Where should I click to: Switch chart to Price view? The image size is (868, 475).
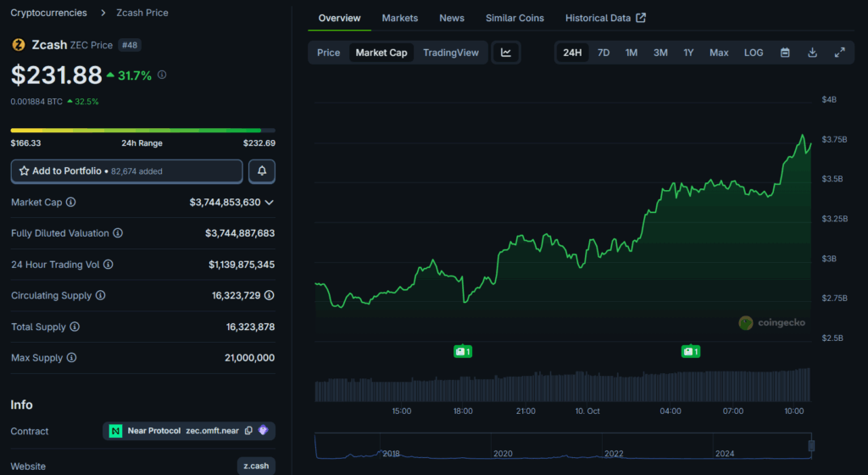click(x=328, y=53)
